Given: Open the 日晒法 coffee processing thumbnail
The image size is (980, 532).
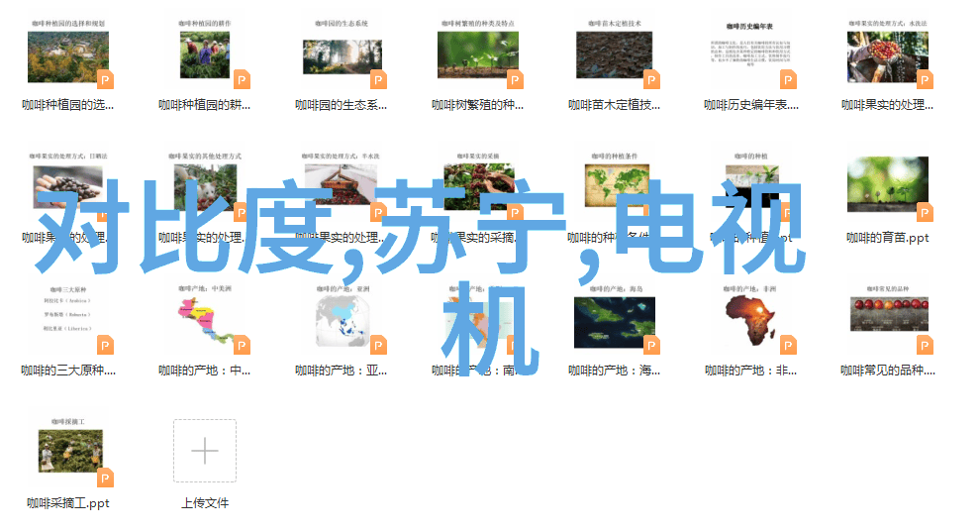Looking at the screenshot, I should click(x=67, y=188).
